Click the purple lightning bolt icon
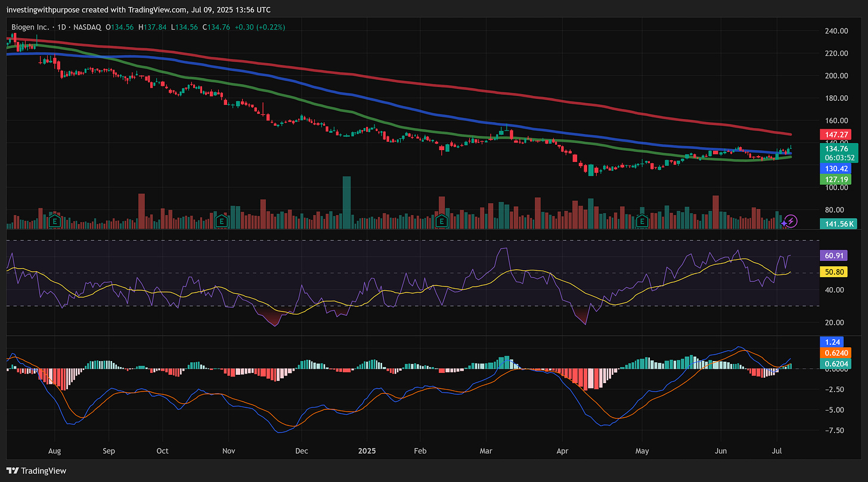868x482 pixels. click(790, 221)
